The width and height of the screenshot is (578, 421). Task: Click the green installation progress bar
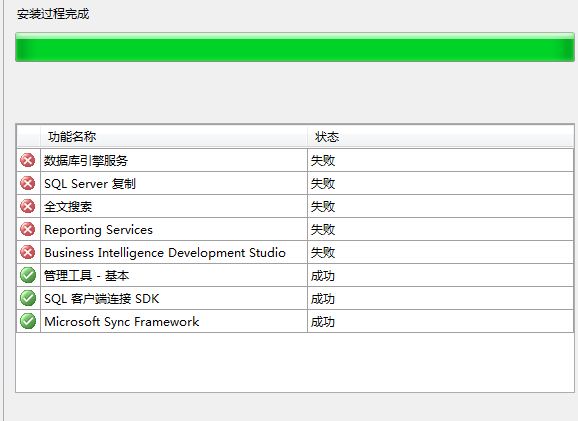pyautogui.click(x=295, y=47)
